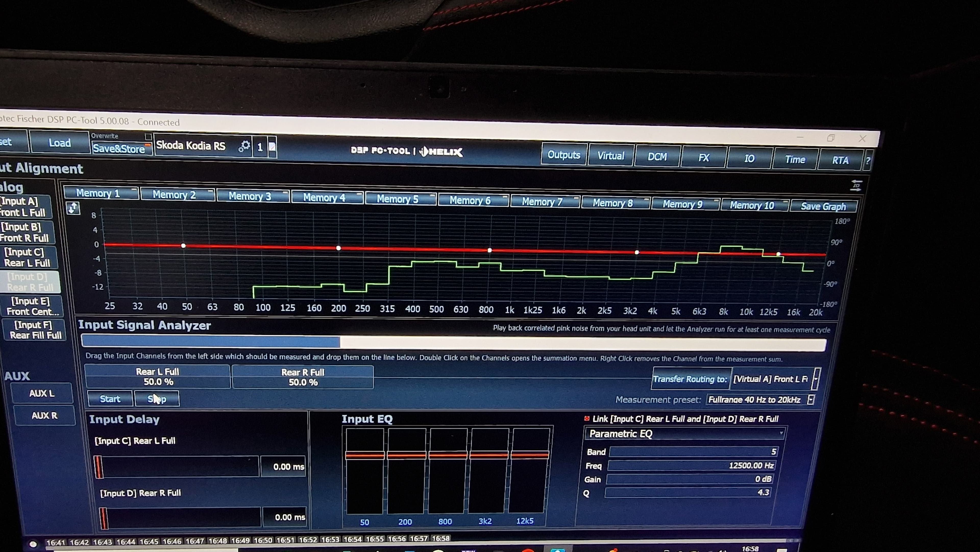This screenshot has height=552, width=980.
Task: Click the Load button
Action: 59,143
